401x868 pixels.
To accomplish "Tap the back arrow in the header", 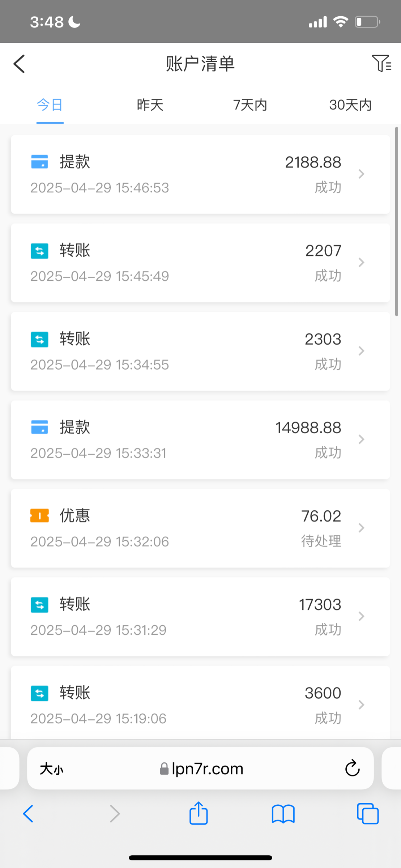I will click(19, 64).
